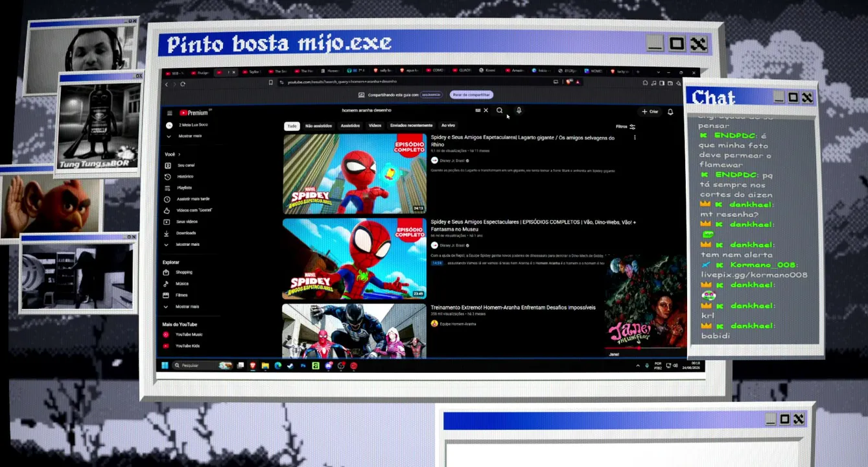
Task: Open the Venom and Spider-Man video thumbnail
Action: click(354, 331)
